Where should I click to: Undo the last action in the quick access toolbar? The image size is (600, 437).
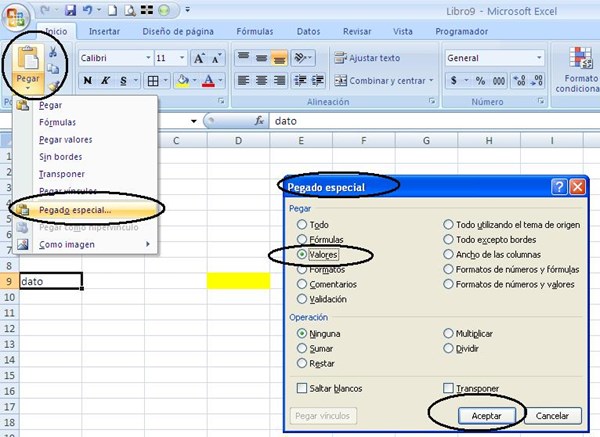[x=87, y=10]
